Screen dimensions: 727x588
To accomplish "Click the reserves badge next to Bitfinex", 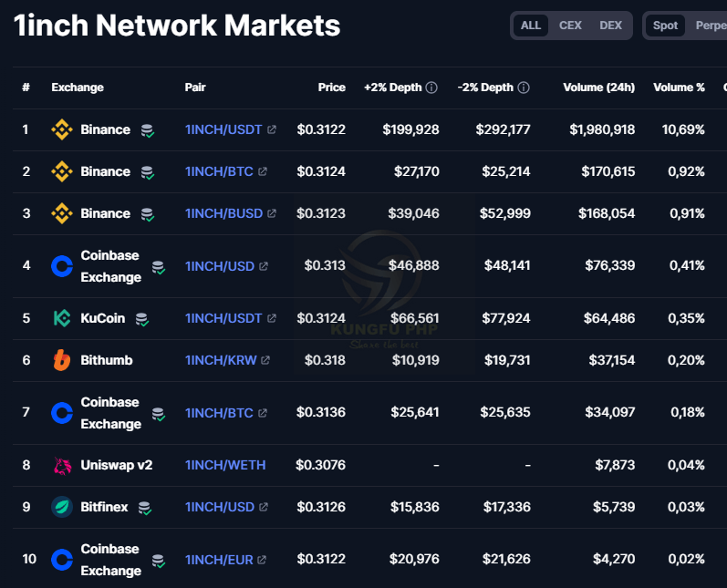I will tap(145, 509).
